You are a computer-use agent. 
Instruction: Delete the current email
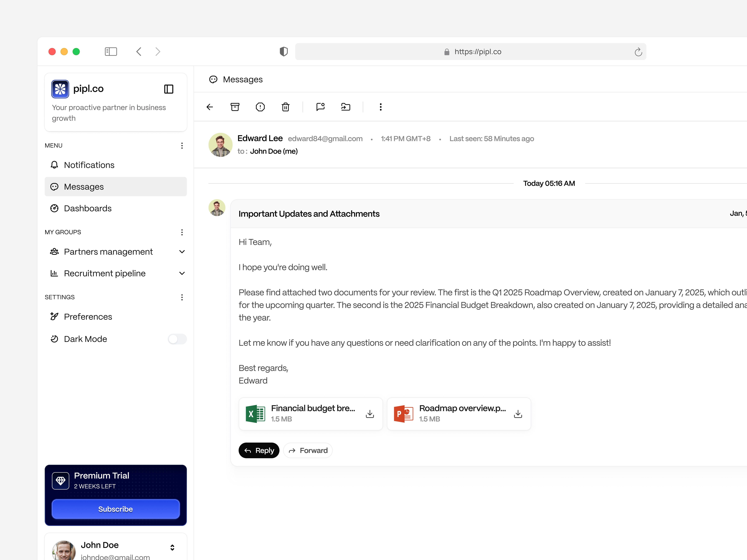tap(285, 107)
